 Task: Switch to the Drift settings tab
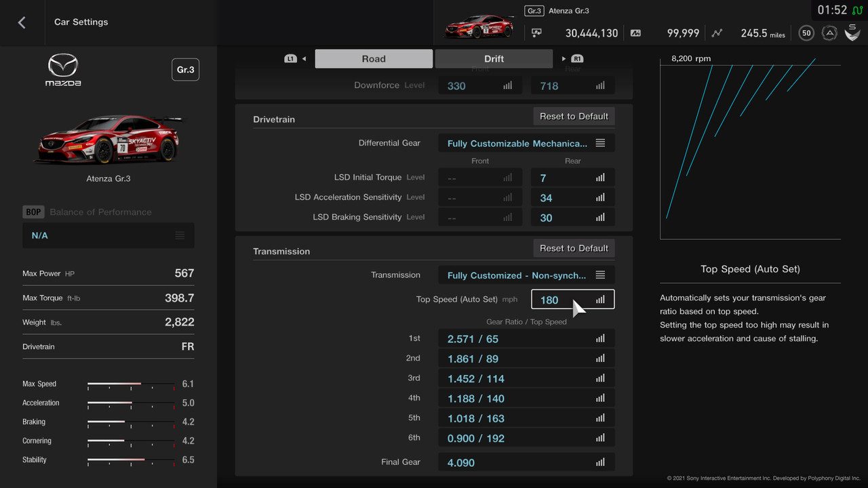click(x=494, y=59)
